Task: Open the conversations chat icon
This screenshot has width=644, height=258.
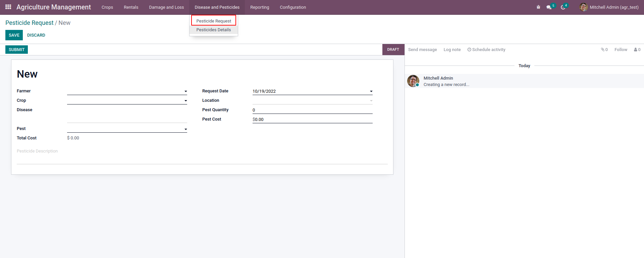Action: (x=549, y=7)
